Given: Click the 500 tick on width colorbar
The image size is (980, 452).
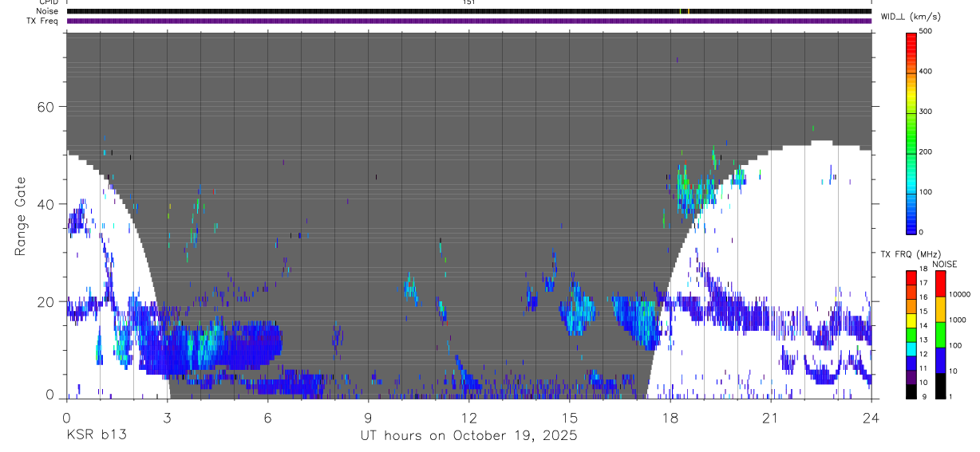Looking at the screenshot, I should [927, 31].
